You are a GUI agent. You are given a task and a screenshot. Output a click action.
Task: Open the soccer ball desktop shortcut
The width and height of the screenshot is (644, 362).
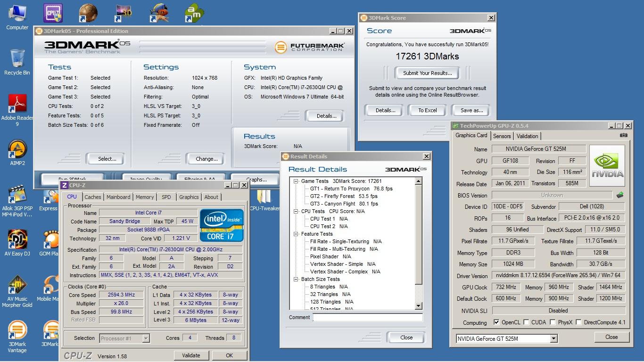click(x=88, y=13)
